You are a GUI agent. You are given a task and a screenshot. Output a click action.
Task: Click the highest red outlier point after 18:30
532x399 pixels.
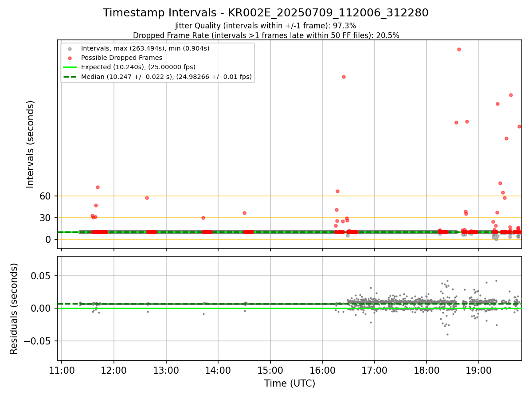point(459,49)
